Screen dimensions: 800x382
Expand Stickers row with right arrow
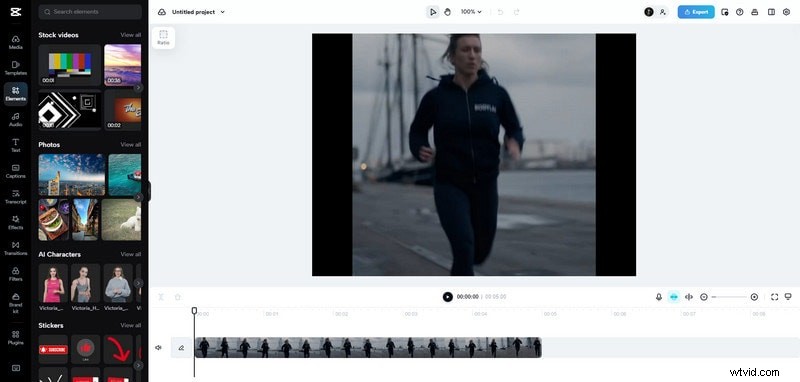coord(138,365)
